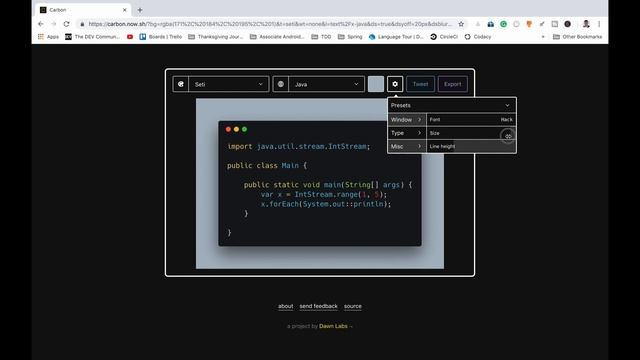Open the background color swatch picker
The image size is (640, 360).
click(x=376, y=84)
